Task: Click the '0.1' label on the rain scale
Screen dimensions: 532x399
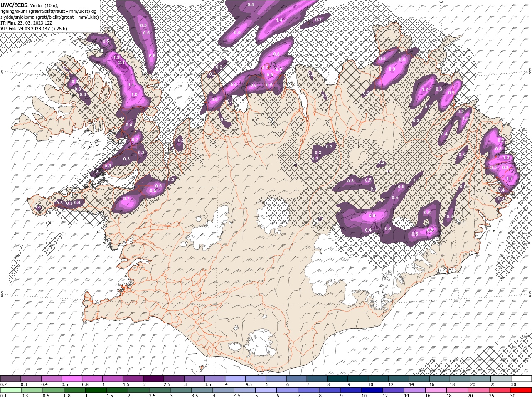Action: (4, 396)
